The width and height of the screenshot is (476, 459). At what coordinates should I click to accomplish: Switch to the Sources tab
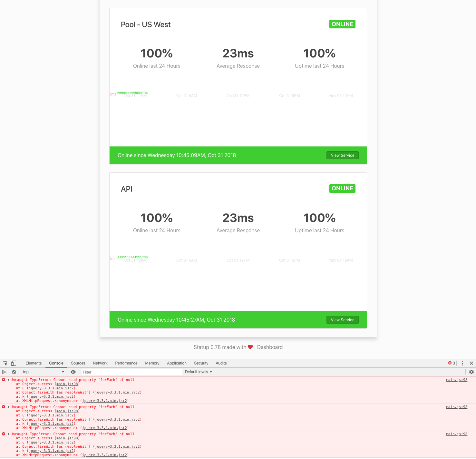(78, 363)
